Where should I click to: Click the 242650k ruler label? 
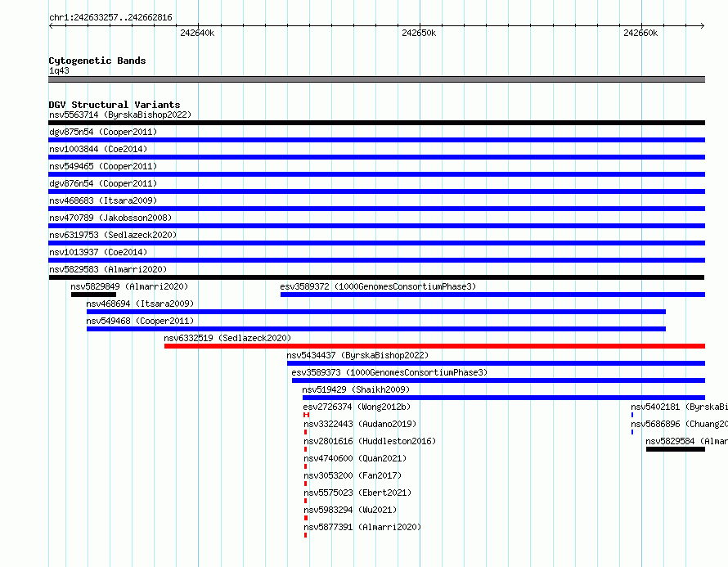tap(419, 33)
